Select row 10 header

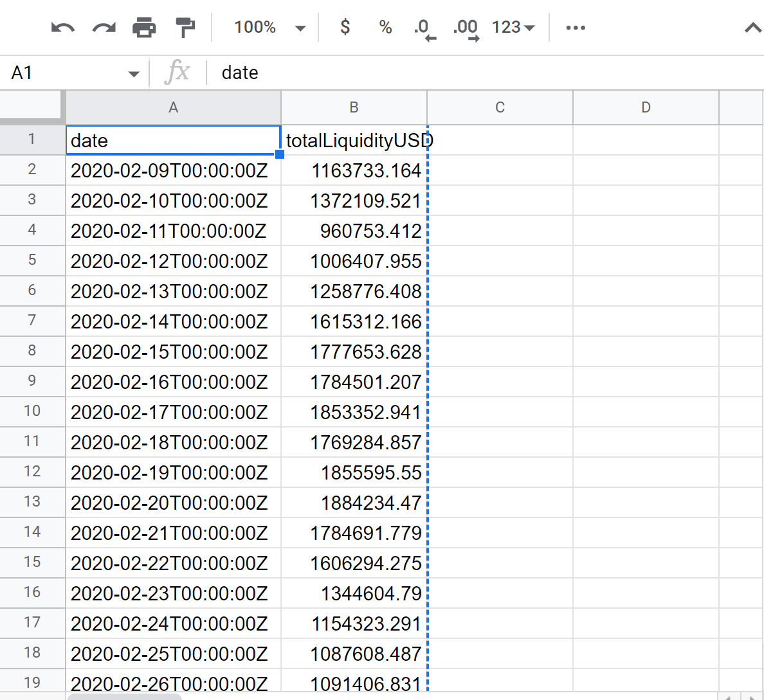pyautogui.click(x=32, y=411)
